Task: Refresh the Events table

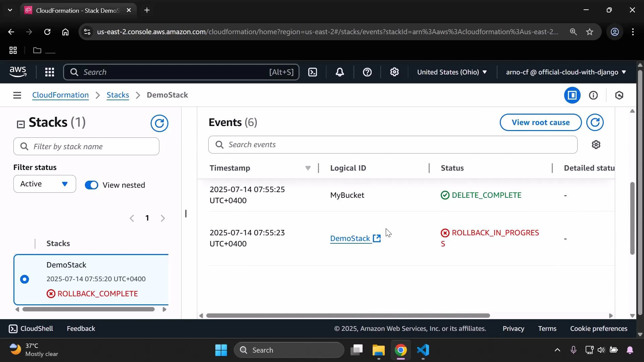Action: tap(595, 122)
